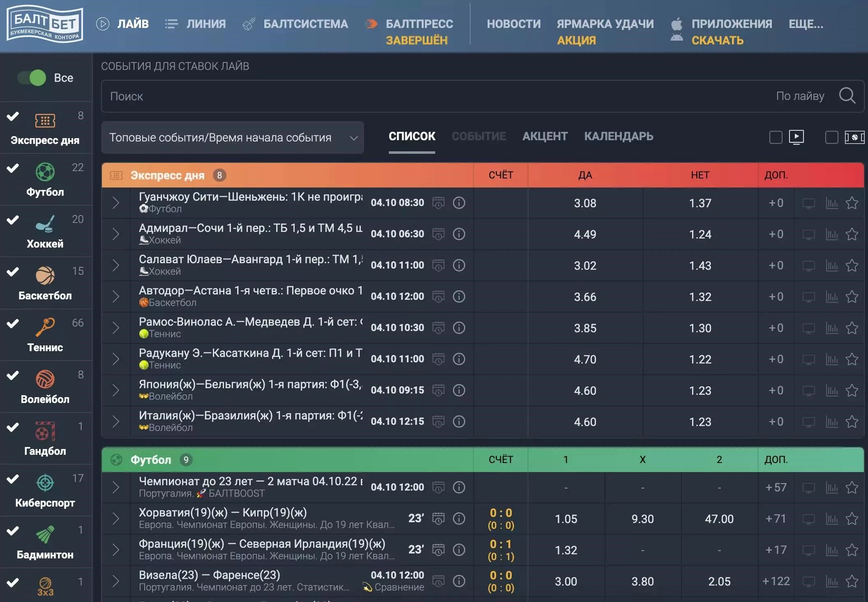Open the ЕЩЕ... menu
This screenshot has width=868, height=602.
point(806,24)
